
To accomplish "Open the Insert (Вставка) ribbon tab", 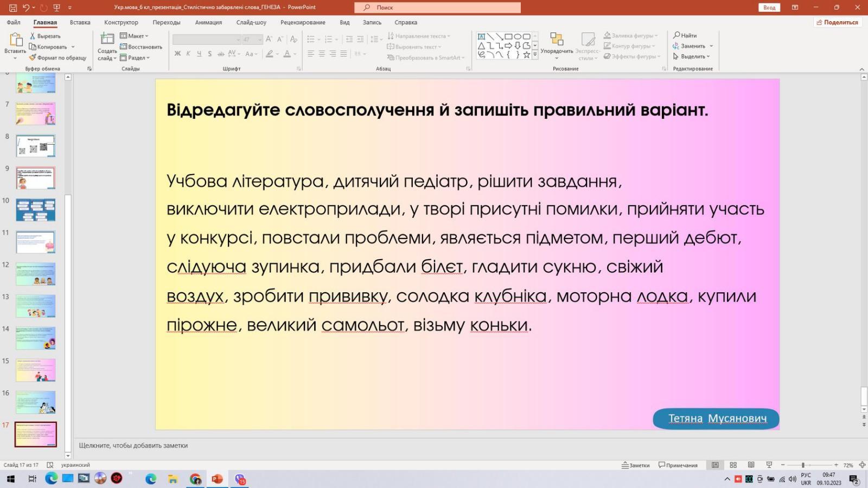I will [80, 22].
